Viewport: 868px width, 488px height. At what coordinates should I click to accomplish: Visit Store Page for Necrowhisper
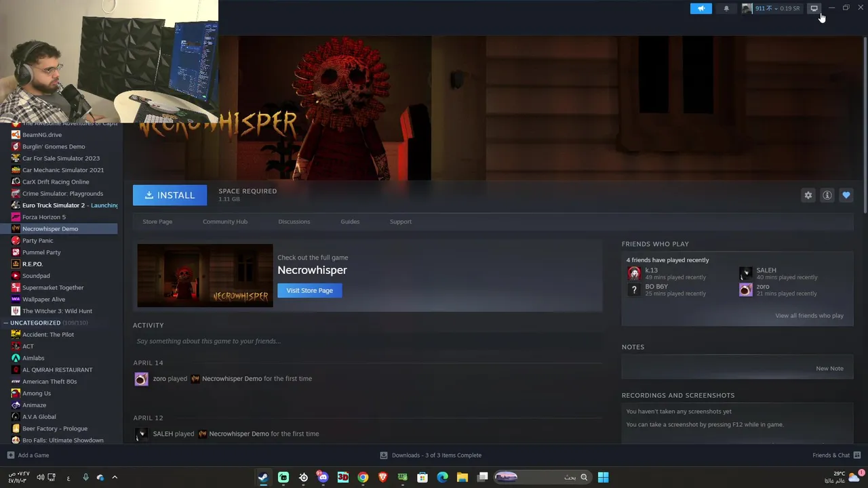(x=309, y=291)
